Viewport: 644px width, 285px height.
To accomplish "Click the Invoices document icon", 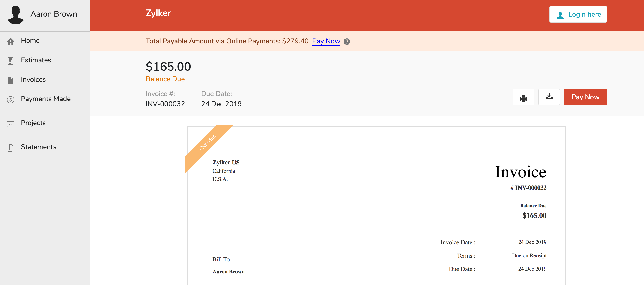I will [11, 80].
